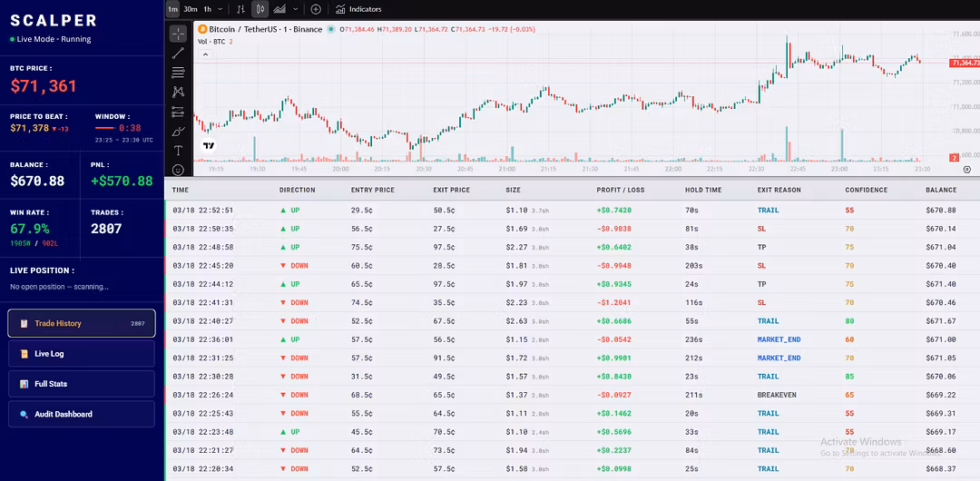Screen dimensions: 980x481
Task: Click the HOLD TIME column header
Action: pyautogui.click(x=703, y=190)
